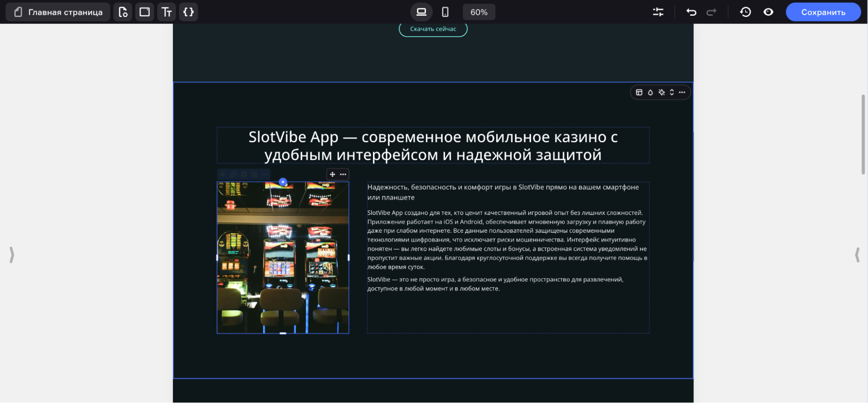Open the Главная страница page selector
Viewport: 868px width, 403px height.
click(58, 12)
